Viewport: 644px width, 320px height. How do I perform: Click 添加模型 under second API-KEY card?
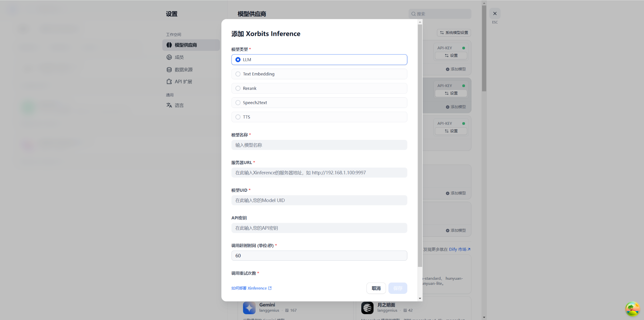tap(456, 107)
